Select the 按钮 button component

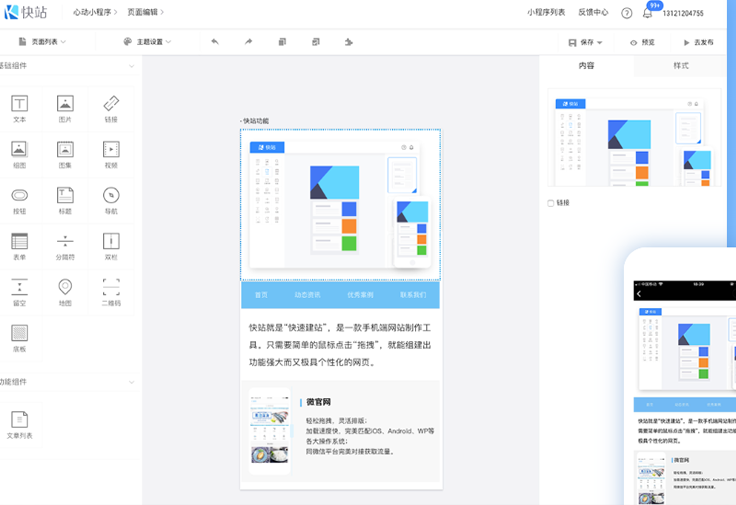click(19, 200)
